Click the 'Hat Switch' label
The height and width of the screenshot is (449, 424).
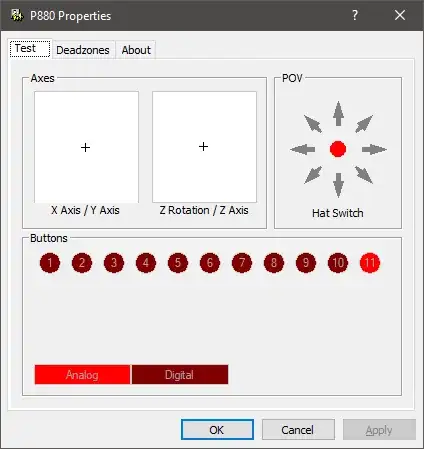coord(338,213)
